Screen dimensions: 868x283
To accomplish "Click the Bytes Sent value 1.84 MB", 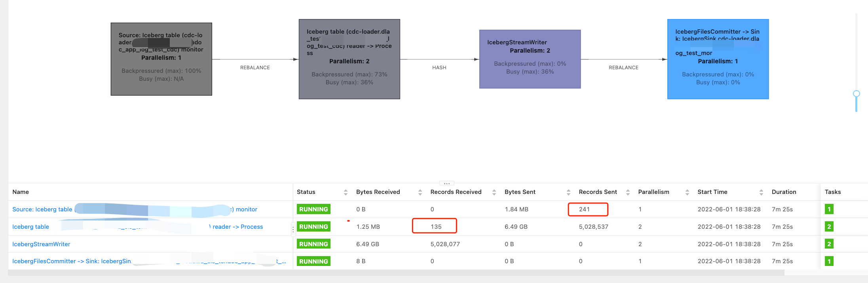I will (517, 209).
